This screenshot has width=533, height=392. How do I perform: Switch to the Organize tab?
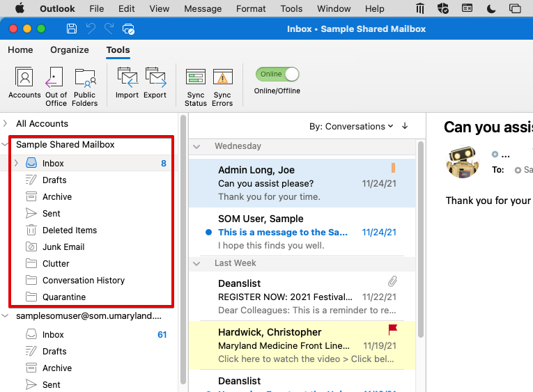(70, 50)
